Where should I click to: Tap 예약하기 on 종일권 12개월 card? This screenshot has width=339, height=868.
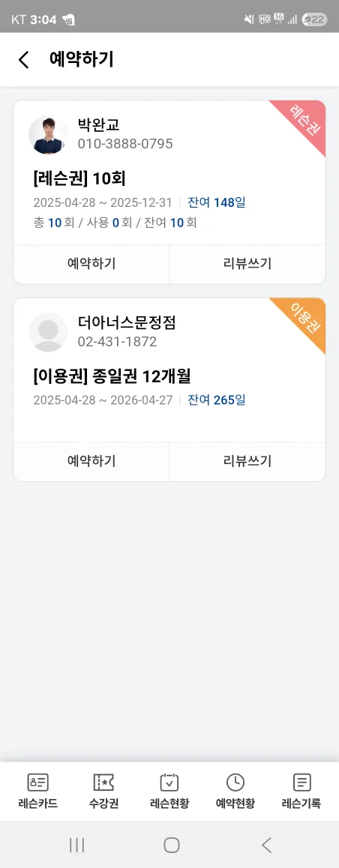click(91, 461)
